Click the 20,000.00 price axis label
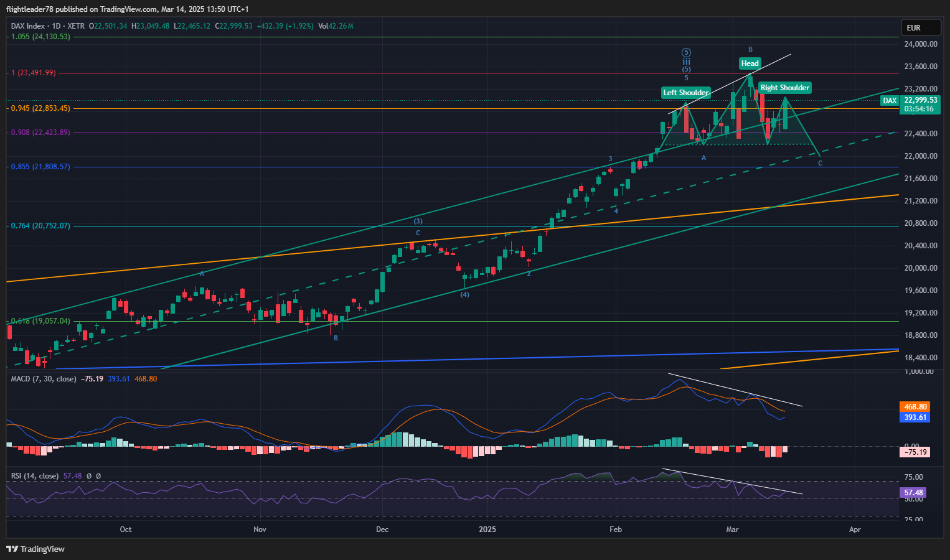950x560 pixels. (921, 268)
